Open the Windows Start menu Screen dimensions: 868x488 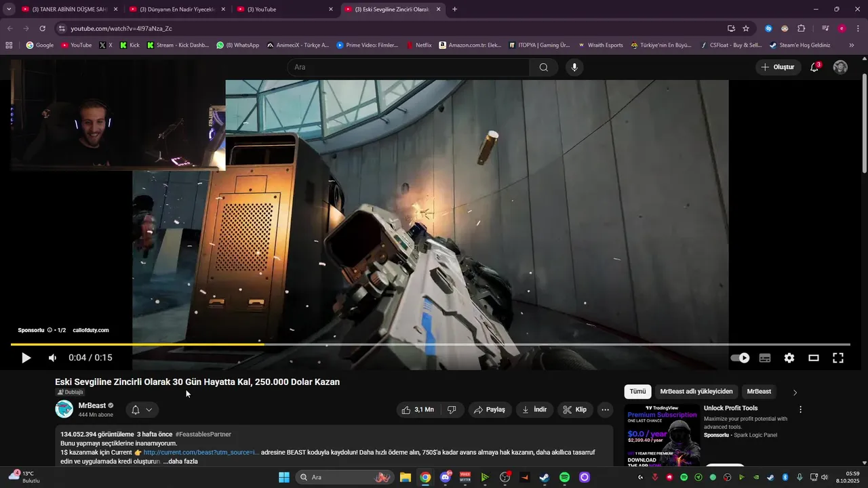click(x=283, y=477)
